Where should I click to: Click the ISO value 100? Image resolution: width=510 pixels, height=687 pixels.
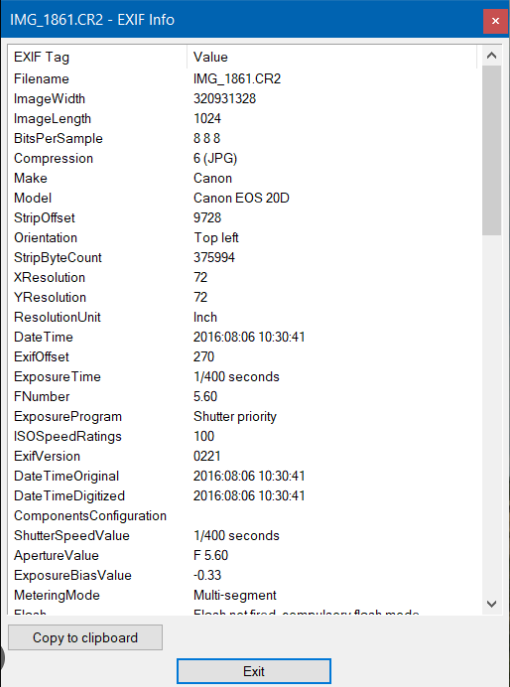pos(204,436)
